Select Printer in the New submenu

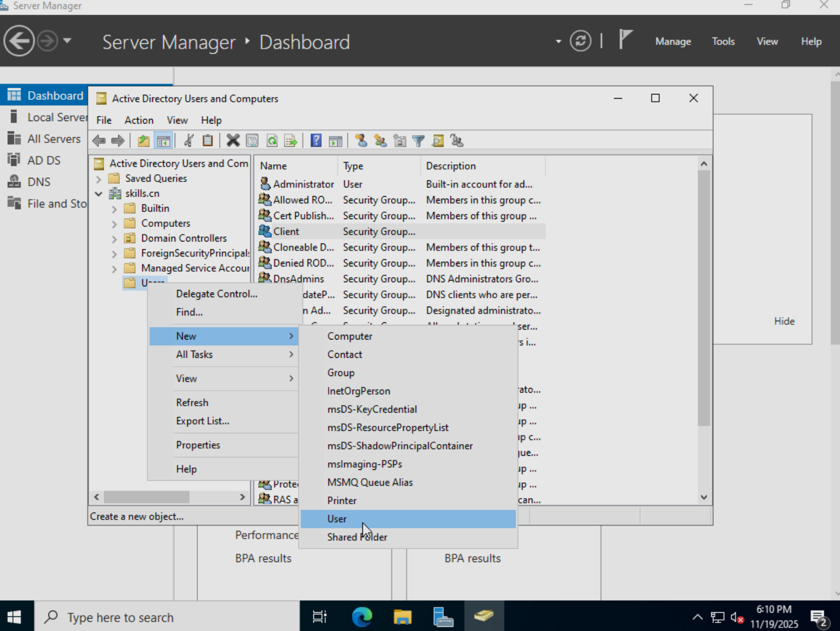point(408,501)
